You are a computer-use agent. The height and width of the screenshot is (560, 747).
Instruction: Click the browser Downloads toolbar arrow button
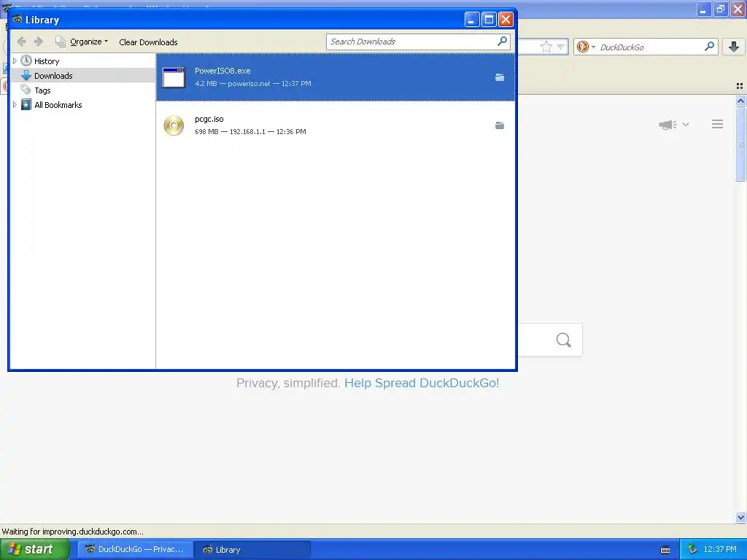[734, 47]
